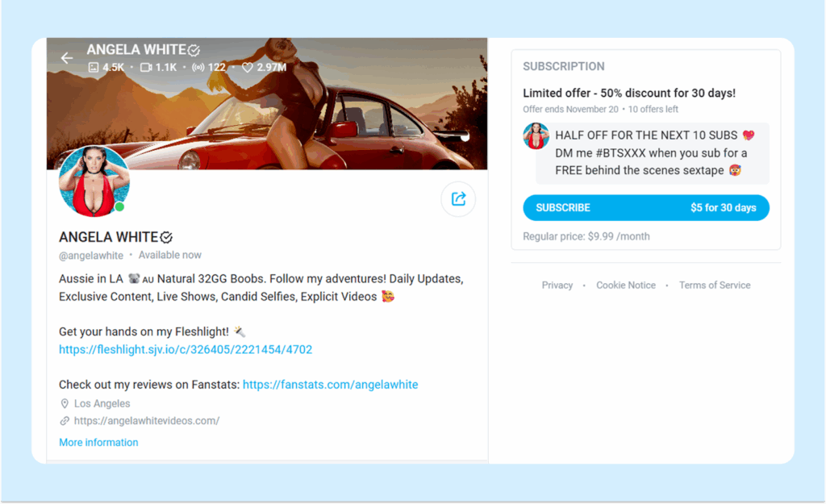Click the website chain-link icon
The height and width of the screenshot is (504, 826).
point(65,420)
